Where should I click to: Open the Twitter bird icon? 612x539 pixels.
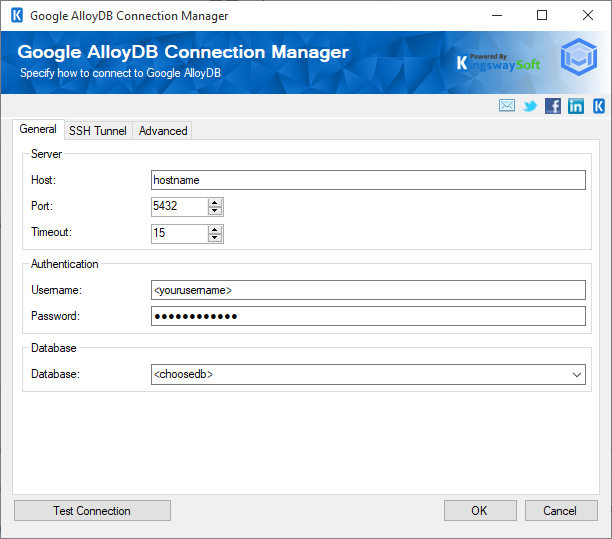tap(530, 106)
